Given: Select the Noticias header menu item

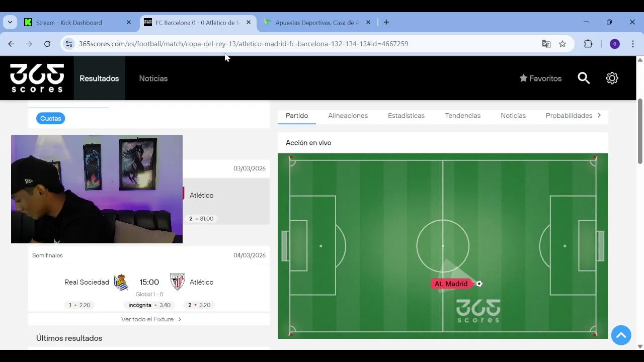Looking at the screenshot, I should click(153, 78).
